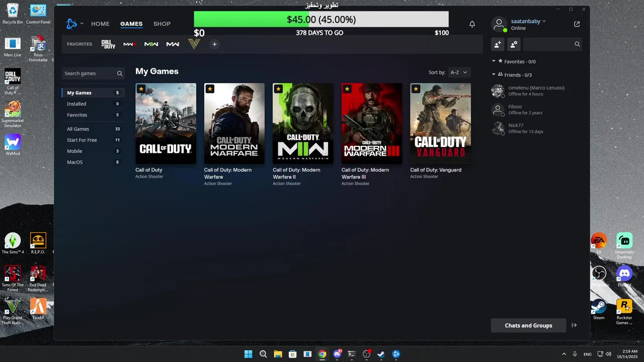
Task: Toggle the favorite star on the Modern Warfare card
Action: [x=210, y=89]
